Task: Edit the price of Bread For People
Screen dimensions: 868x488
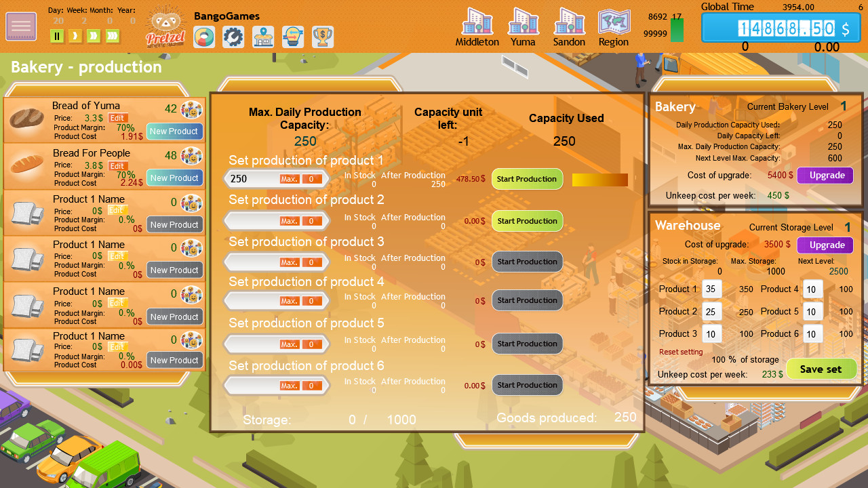Action: (117, 165)
